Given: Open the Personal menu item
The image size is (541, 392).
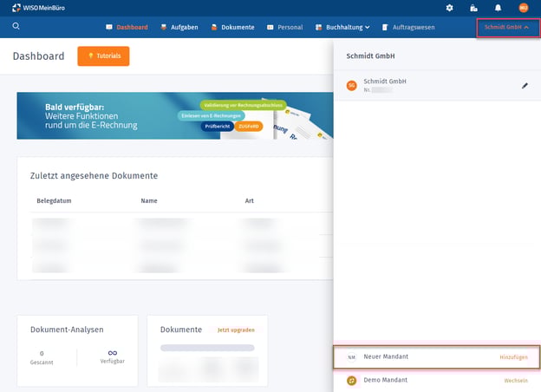Looking at the screenshot, I should [285, 27].
